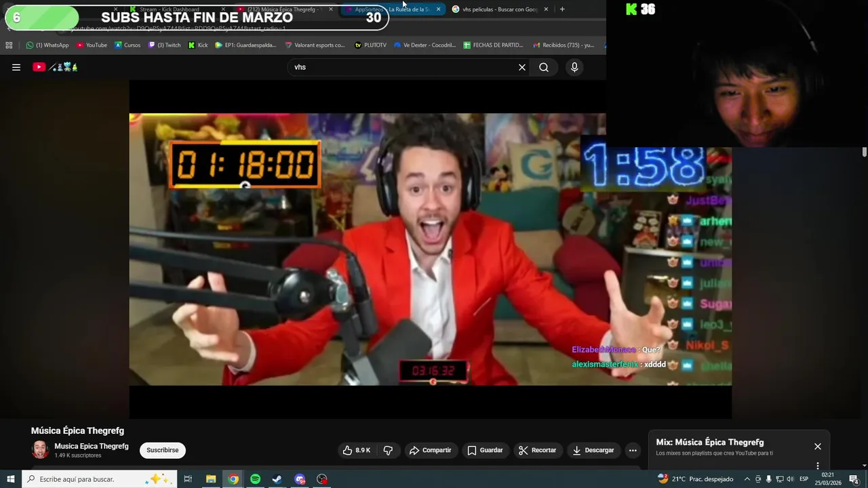The height and width of the screenshot is (488, 868).
Task: Open Ve Dexter - Cocodril bookmark
Action: (x=425, y=45)
